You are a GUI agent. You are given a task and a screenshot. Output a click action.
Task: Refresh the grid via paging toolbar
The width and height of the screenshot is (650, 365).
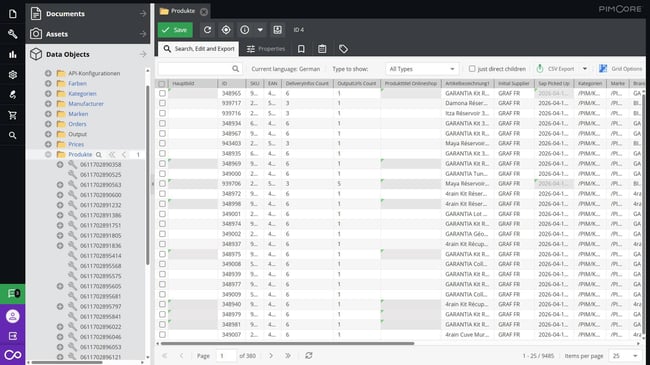tap(309, 356)
